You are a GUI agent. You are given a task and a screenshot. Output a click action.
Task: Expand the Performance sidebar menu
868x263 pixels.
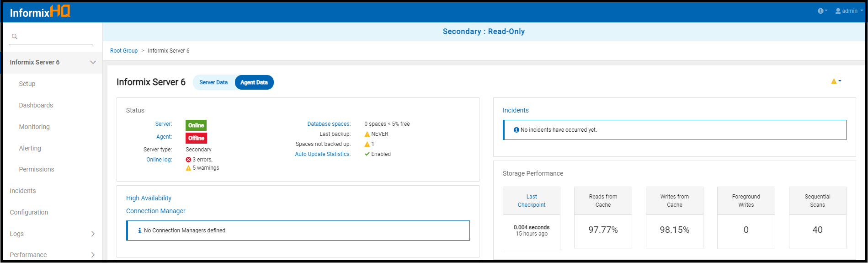pos(93,255)
